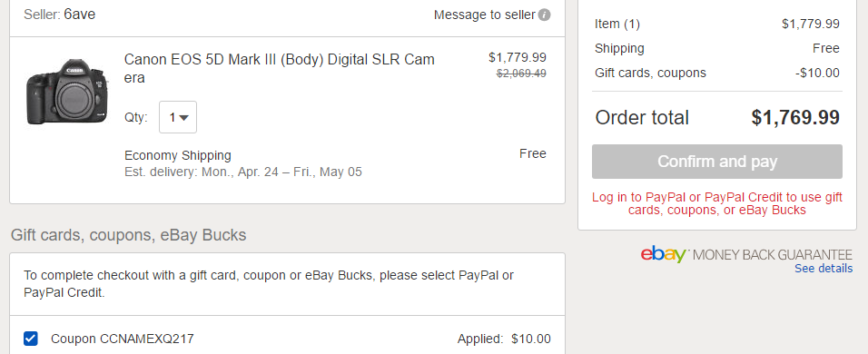Click the Coupon CCNAMEXQ217 label
This screenshot has height=354, width=868.
[123, 339]
